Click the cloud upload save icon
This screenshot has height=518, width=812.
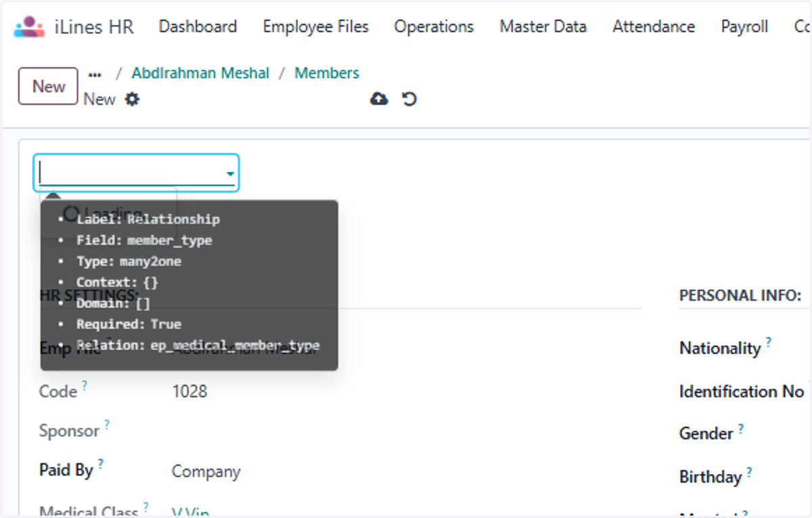pyautogui.click(x=379, y=100)
